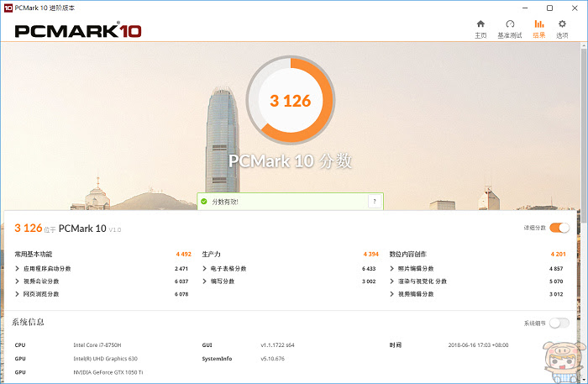The image size is (588, 384).
Task: Maximize the PCMark 10 window
Action: (x=549, y=8)
